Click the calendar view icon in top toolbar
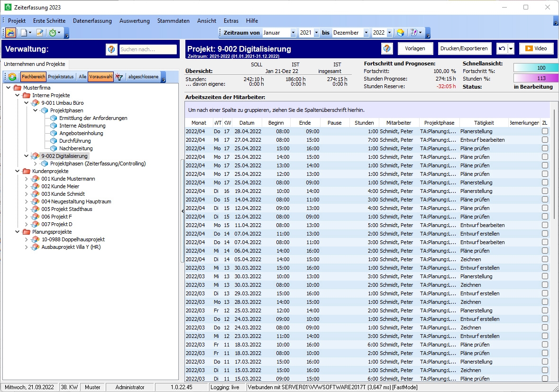559x392 pixels. (10, 33)
